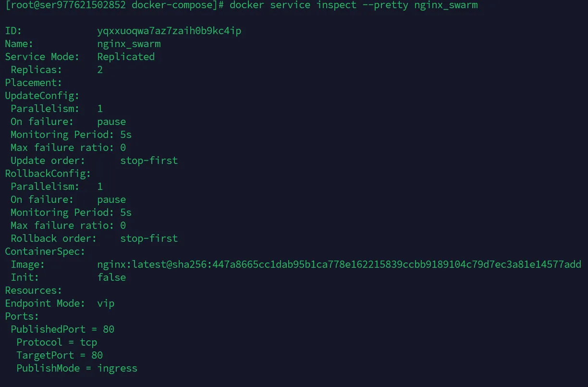
Task: Click the Update order stop-first value
Action: (149, 161)
